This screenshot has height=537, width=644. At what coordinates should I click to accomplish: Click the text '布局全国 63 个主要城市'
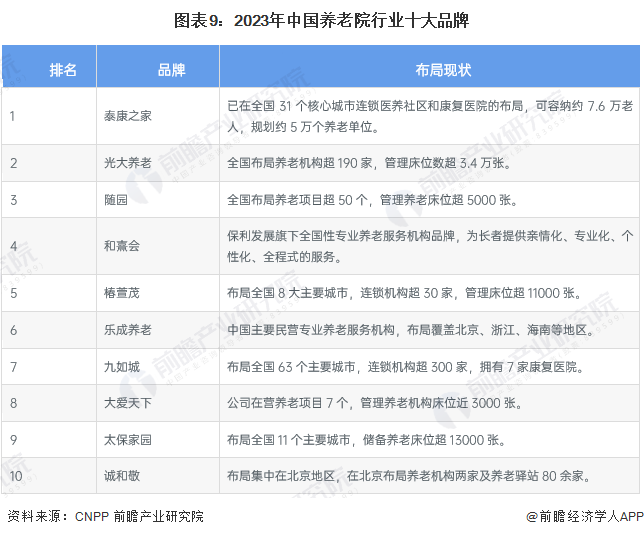pyautogui.click(x=291, y=366)
